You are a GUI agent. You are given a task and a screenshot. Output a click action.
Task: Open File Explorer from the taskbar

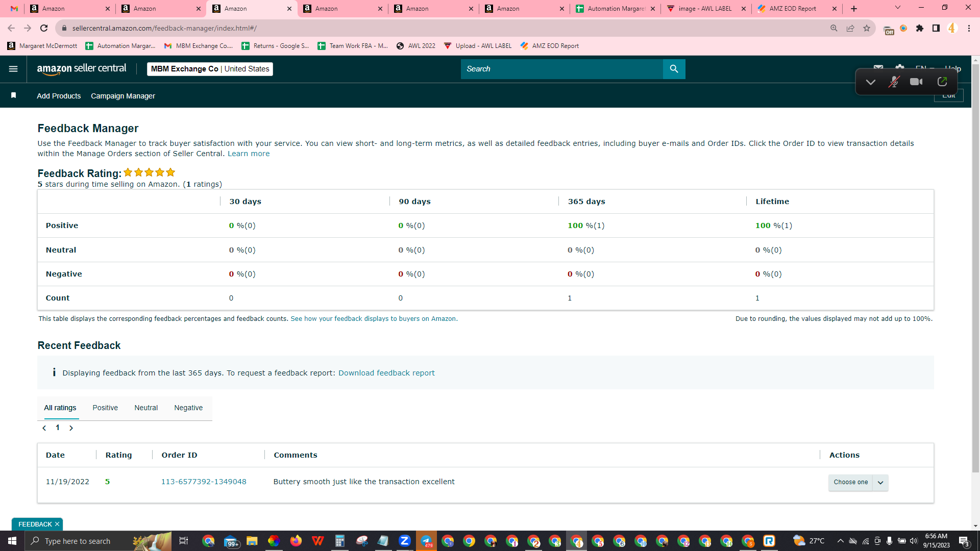(252, 541)
